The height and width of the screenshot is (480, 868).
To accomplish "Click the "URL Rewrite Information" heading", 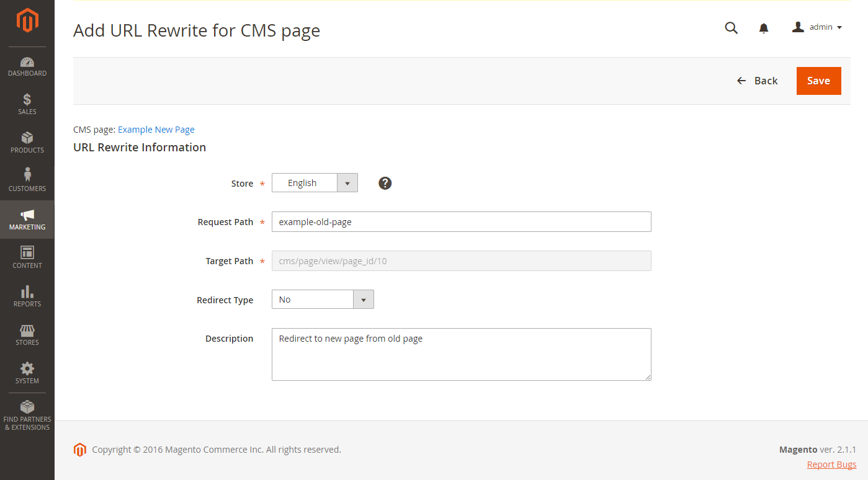I will [x=140, y=148].
